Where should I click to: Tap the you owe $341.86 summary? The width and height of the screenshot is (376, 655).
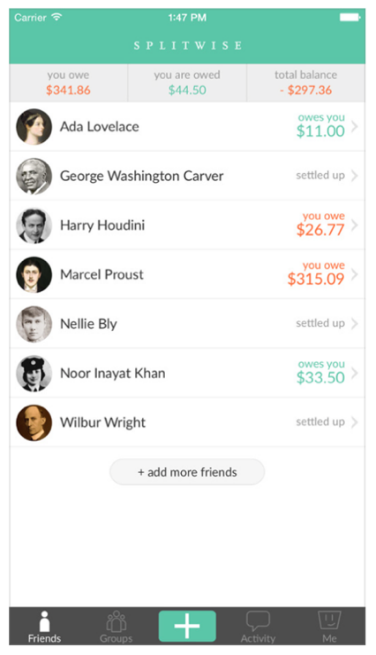point(68,83)
